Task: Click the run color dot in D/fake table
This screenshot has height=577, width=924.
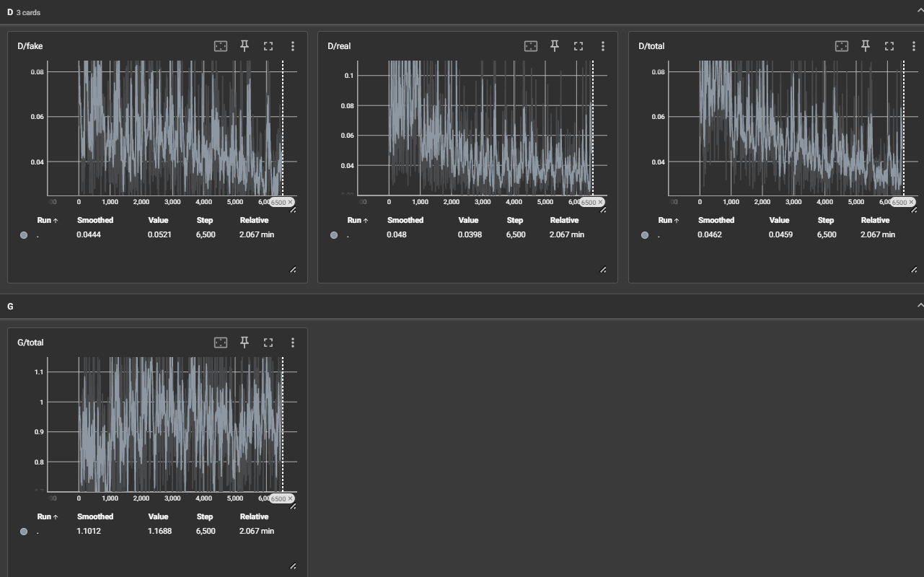Action: 24,235
